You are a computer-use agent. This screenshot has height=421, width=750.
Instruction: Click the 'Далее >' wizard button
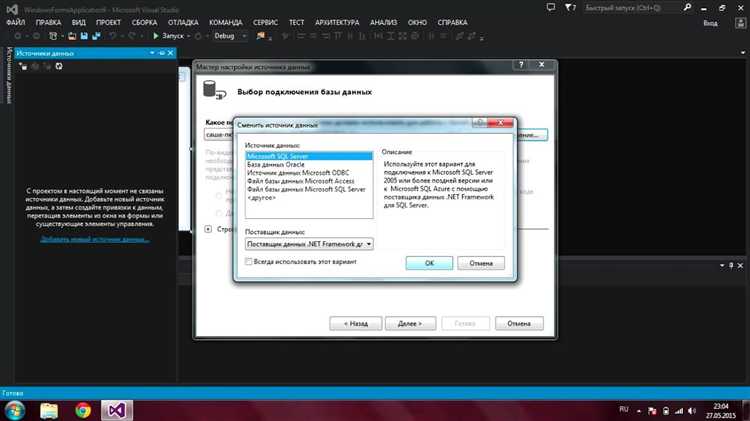(410, 323)
